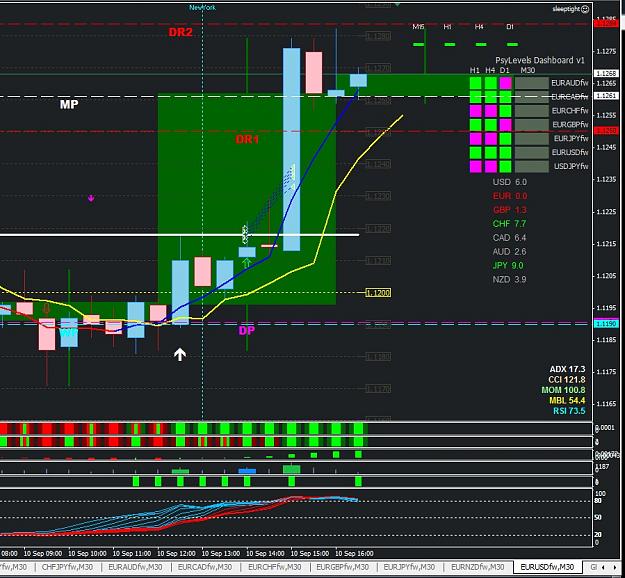Click the magenta down arrow on chart

coord(91,198)
